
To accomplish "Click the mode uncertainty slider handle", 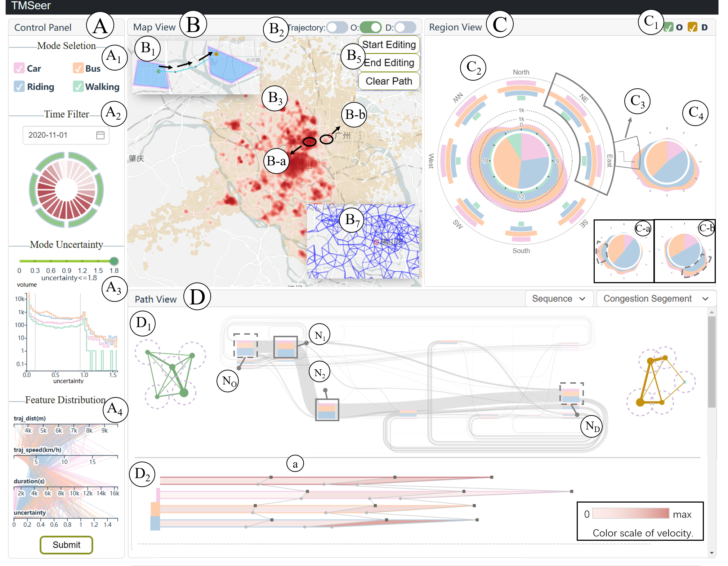I will (x=114, y=261).
